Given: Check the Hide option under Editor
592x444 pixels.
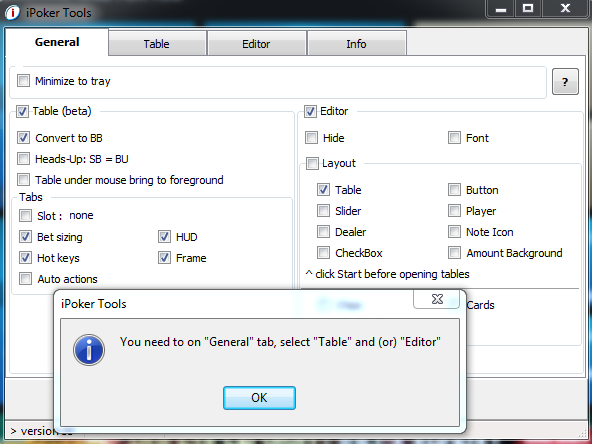Looking at the screenshot, I should (311, 137).
